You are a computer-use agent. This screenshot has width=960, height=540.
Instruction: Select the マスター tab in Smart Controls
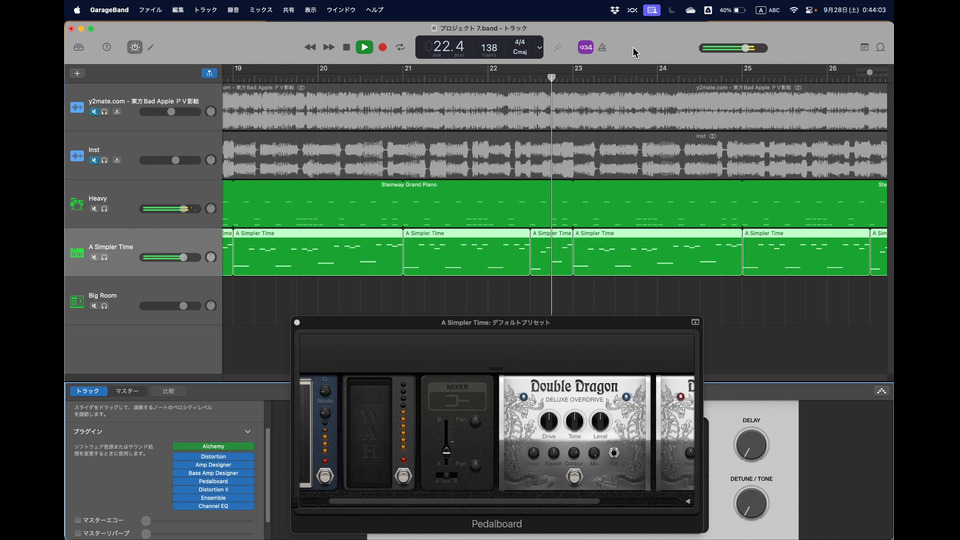[127, 391]
